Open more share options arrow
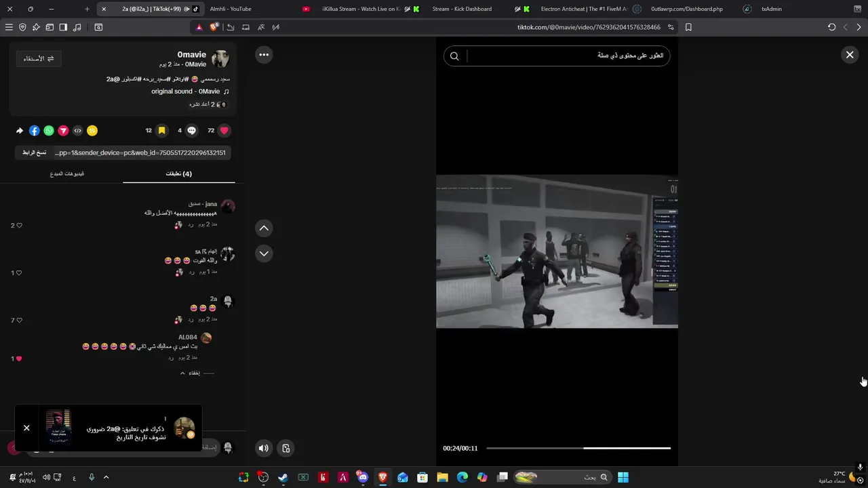This screenshot has height=488, width=868. (20, 131)
